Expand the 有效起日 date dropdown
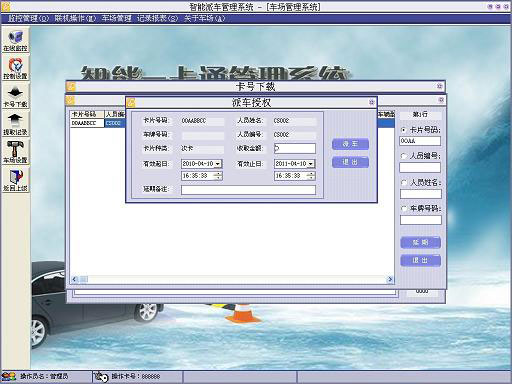This screenshot has width=512, height=384. [218, 164]
